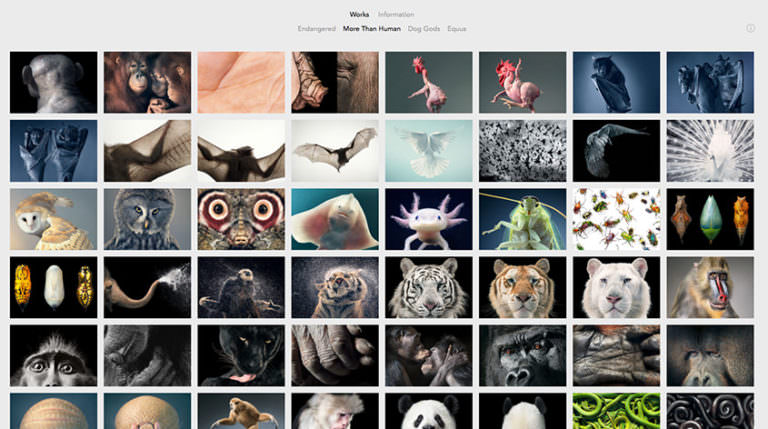Open the dark feathered wing on black
The image size is (768, 429).
[x=616, y=151]
